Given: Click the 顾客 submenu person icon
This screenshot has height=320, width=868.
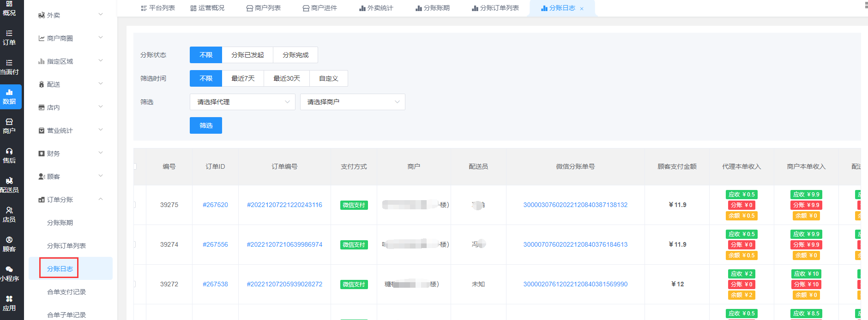Looking at the screenshot, I should [x=42, y=177].
